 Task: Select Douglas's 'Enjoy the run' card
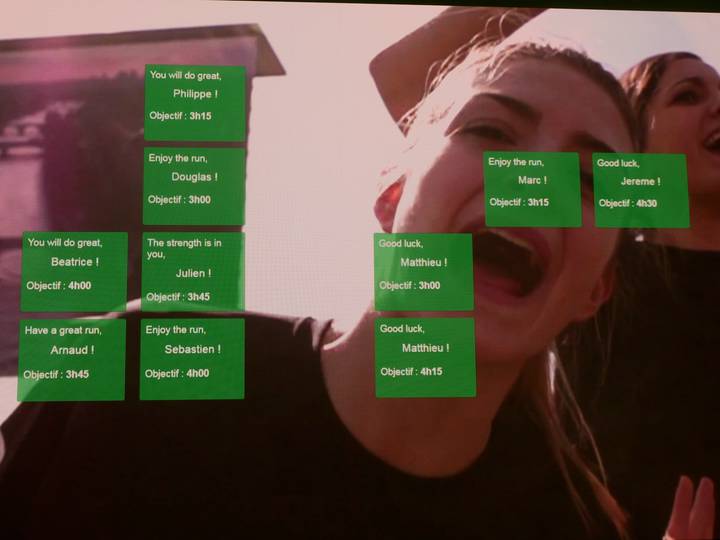[x=194, y=186]
